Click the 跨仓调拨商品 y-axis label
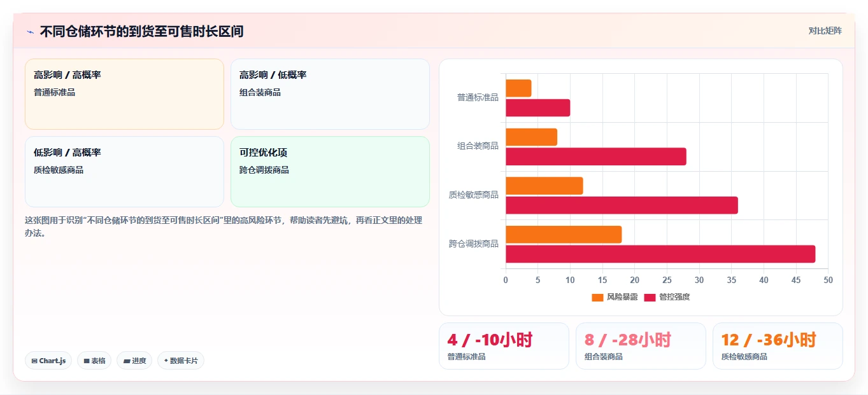Screen dimensions: 868x395 473,244
